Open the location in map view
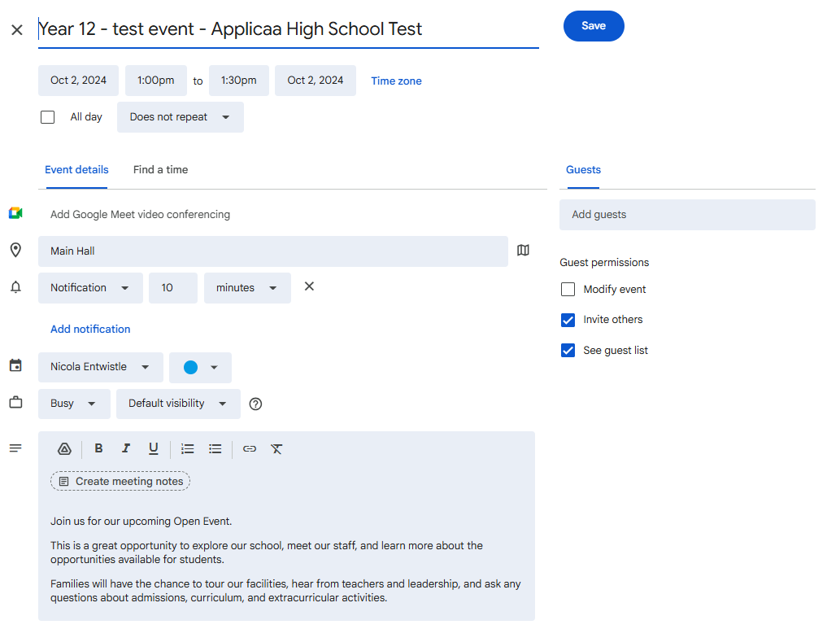 [x=523, y=250]
